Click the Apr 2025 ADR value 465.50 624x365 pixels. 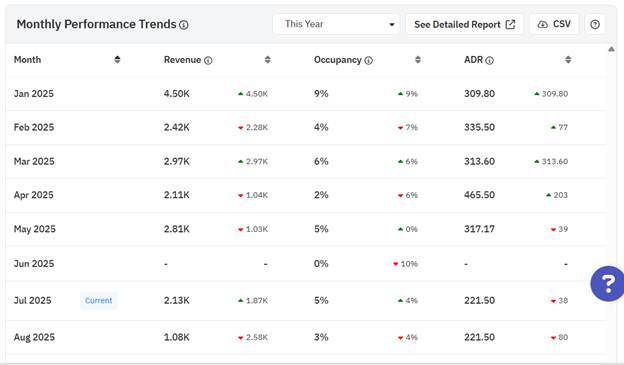tap(480, 195)
